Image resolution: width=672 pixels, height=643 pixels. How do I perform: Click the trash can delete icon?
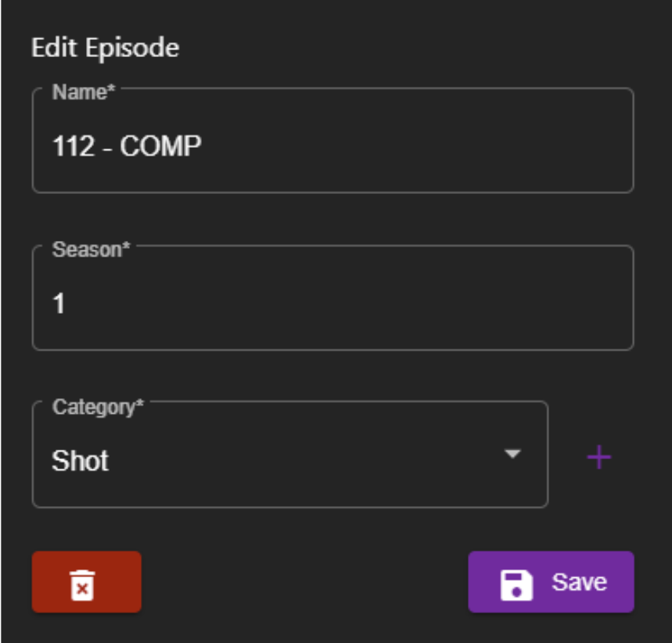pyautogui.click(x=82, y=585)
